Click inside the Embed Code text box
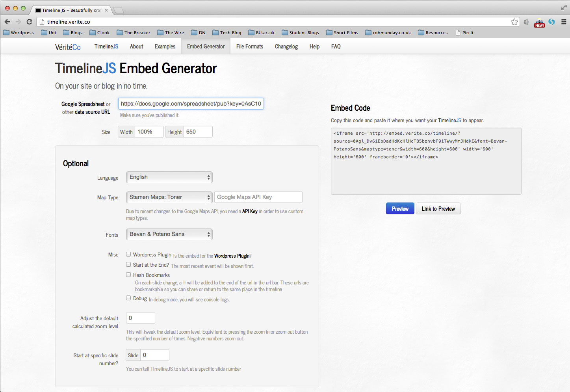 (426, 161)
